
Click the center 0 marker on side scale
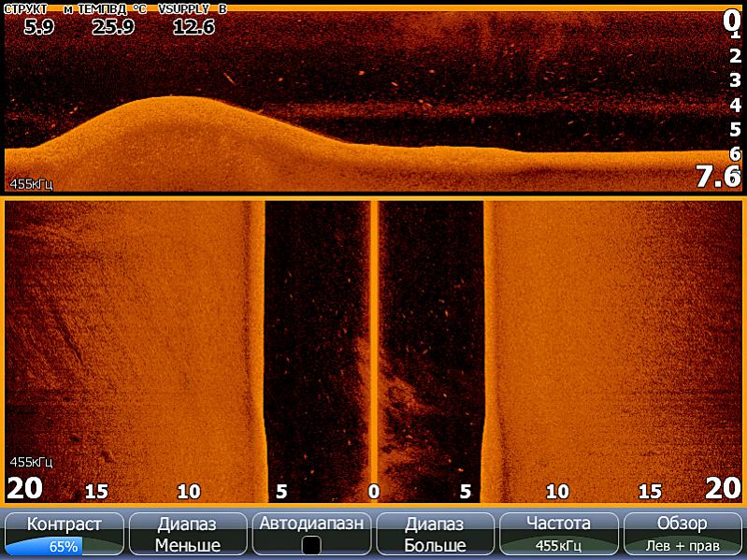click(x=374, y=492)
